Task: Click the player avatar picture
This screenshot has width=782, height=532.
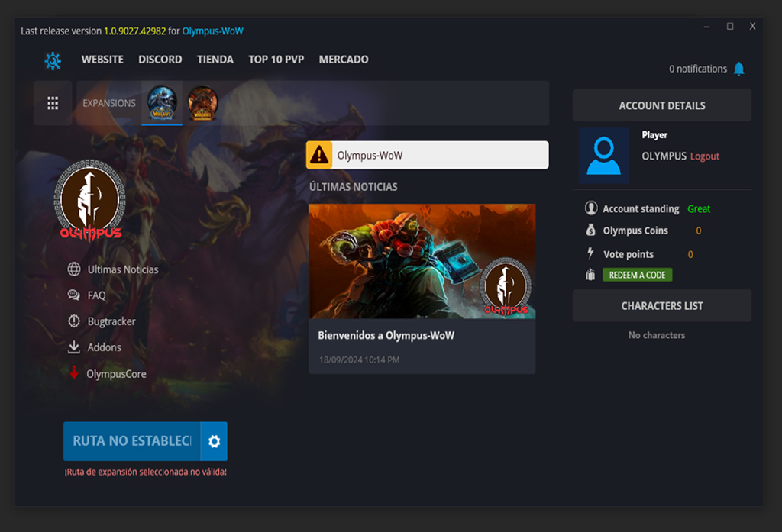Action: (x=603, y=156)
